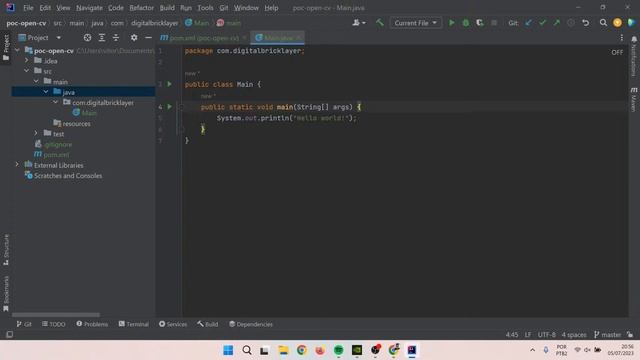Commit changes with Git checkmark icon

pos(542,23)
